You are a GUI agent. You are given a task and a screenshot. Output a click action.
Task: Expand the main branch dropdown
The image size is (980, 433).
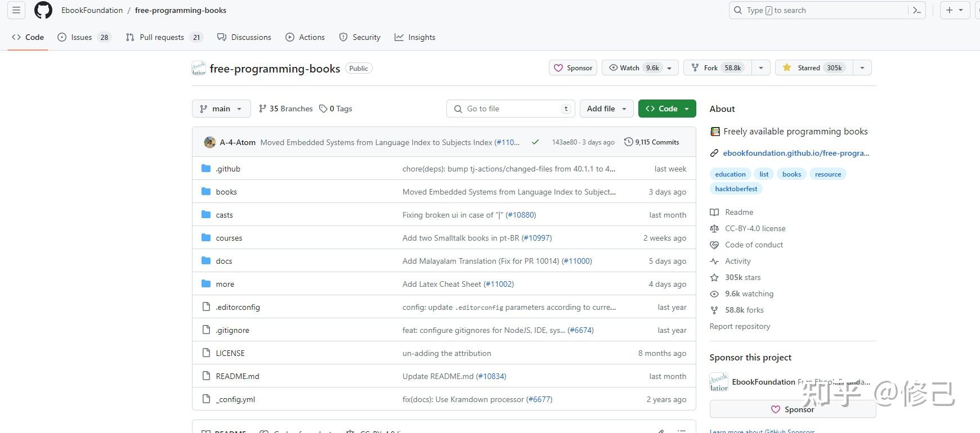(221, 109)
